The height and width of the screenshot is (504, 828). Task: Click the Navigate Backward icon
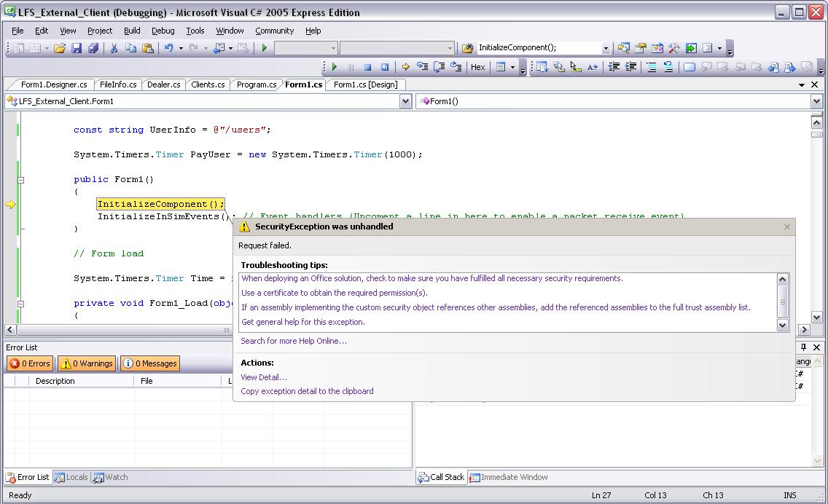219,48
